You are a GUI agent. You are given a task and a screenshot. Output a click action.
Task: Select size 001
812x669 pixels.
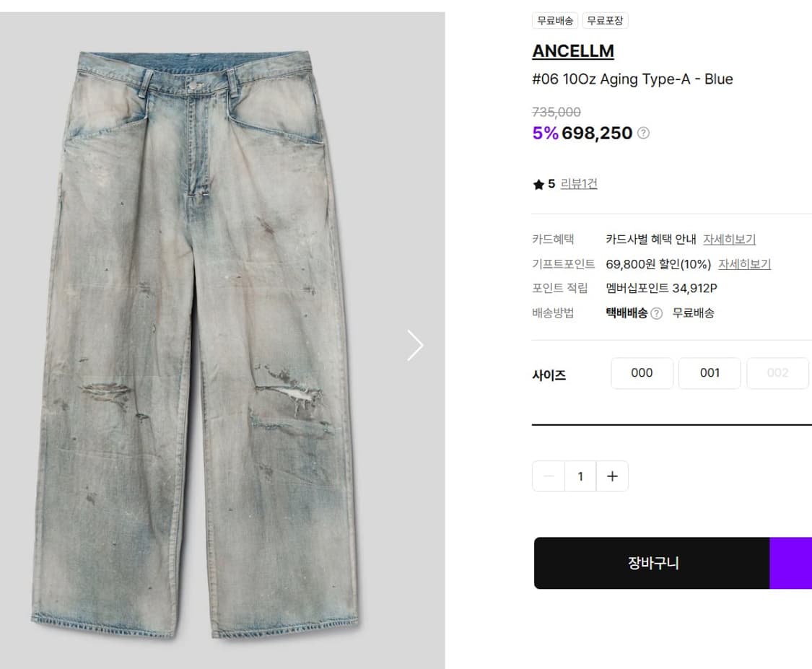710,373
